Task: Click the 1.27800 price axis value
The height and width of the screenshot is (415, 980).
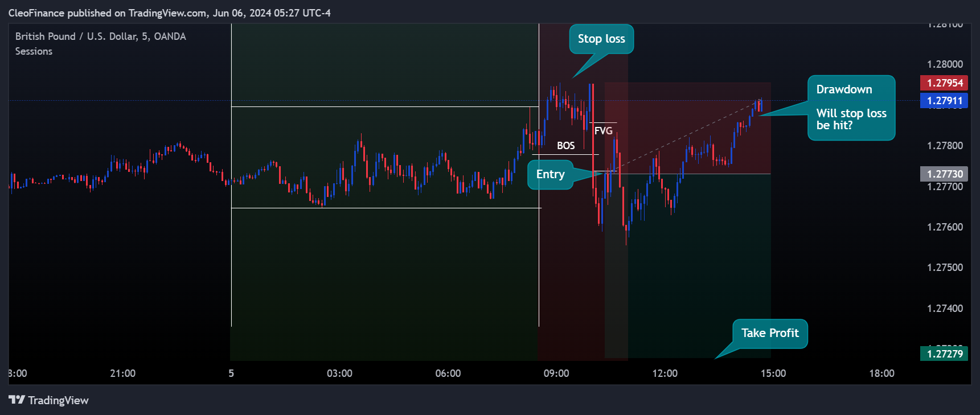Action: tap(945, 146)
